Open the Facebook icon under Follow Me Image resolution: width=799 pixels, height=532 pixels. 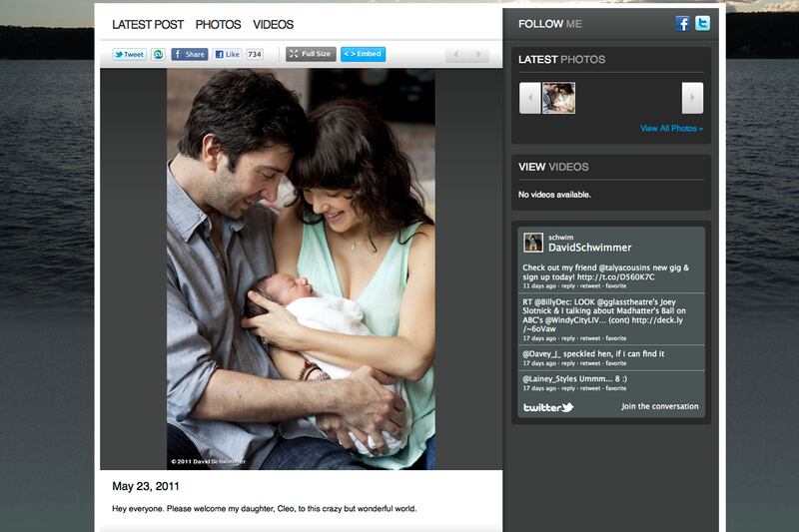coord(683,23)
